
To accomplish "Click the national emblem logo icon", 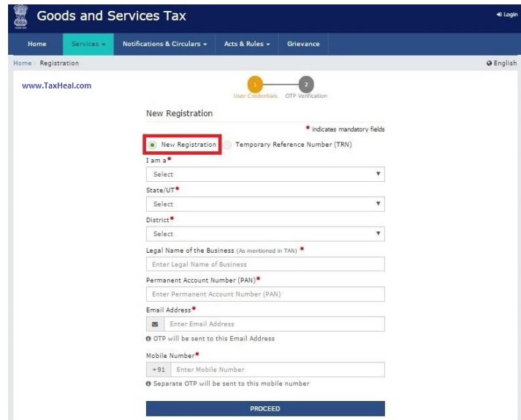I will point(20,17).
